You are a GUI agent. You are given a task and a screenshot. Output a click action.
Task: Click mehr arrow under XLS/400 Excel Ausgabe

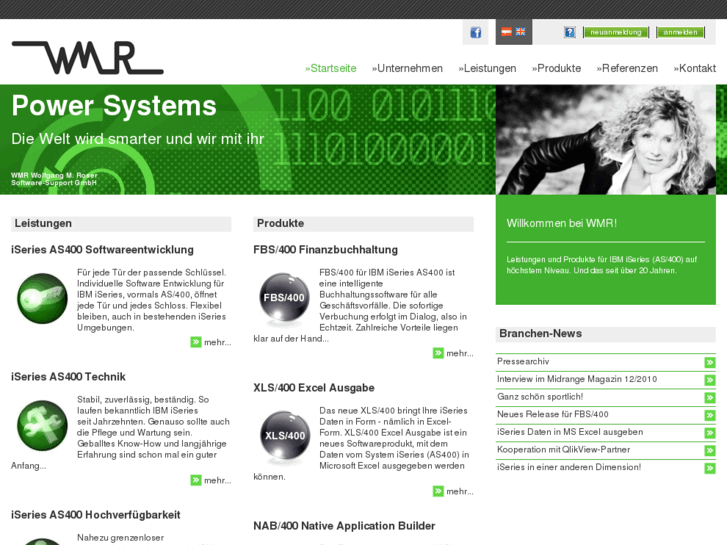pyautogui.click(x=438, y=491)
